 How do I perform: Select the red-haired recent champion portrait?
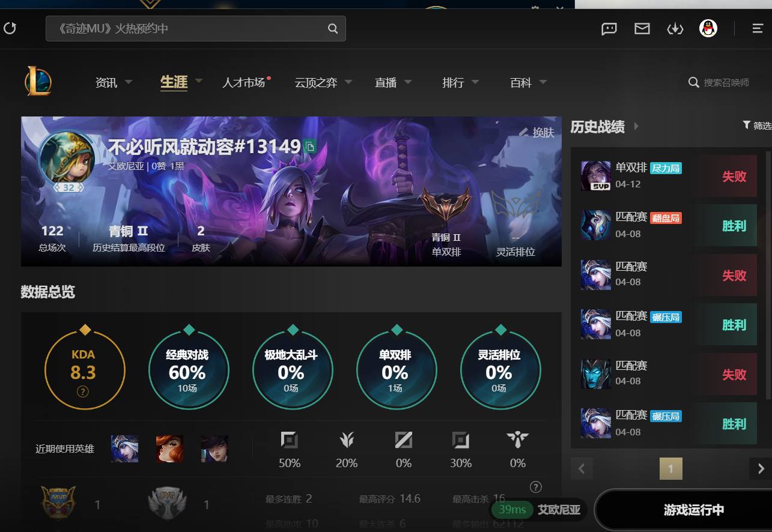[x=169, y=449]
